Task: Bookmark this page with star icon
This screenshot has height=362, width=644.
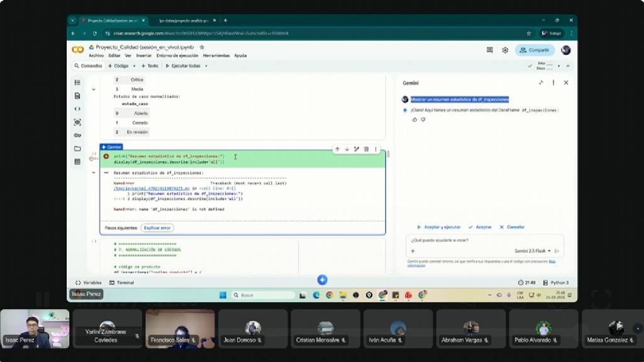Action: pos(528,33)
